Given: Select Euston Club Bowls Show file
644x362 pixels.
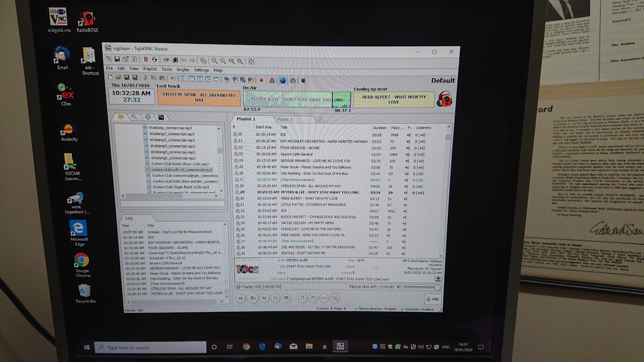Looking at the screenshot, I should click(180, 164).
